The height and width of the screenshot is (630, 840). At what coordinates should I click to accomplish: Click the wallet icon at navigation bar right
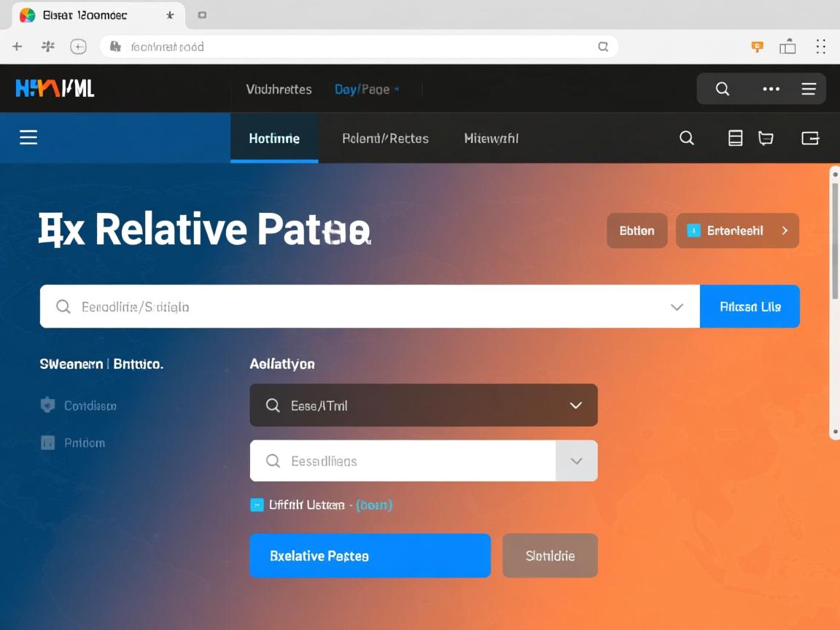(x=810, y=139)
